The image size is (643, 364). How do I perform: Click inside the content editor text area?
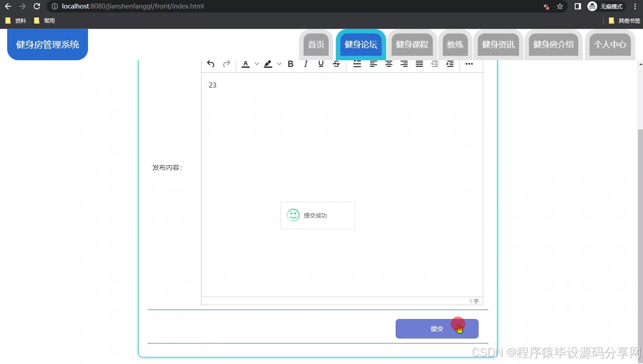pyautogui.click(x=342, y=185)
